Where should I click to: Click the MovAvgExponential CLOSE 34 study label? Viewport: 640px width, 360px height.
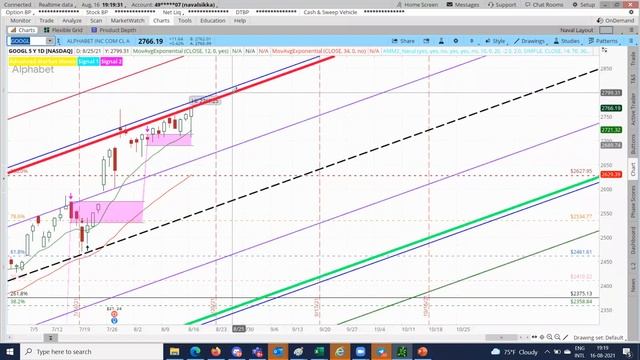tap(319, 51)
